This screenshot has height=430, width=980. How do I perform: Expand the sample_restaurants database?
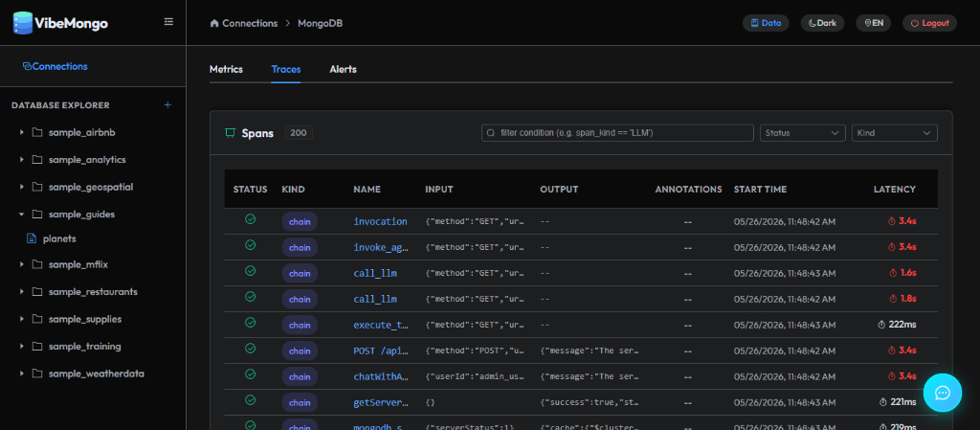(x=22, y=292)
